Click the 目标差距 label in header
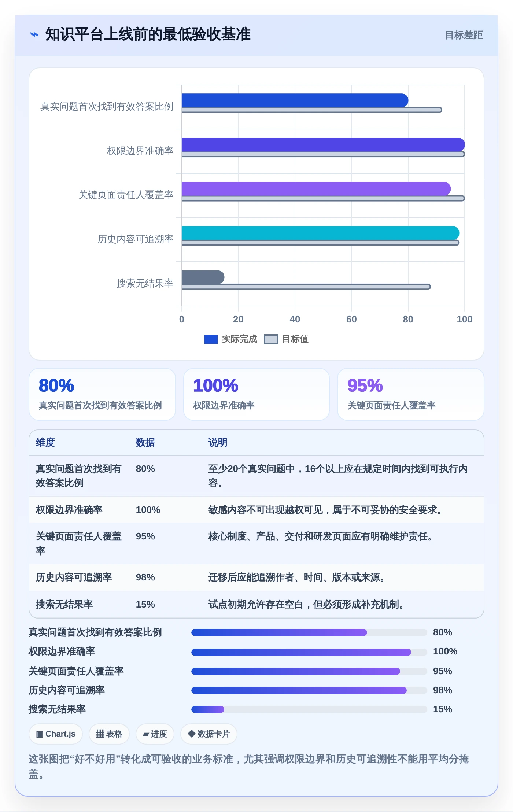 [x=464, y=35]
